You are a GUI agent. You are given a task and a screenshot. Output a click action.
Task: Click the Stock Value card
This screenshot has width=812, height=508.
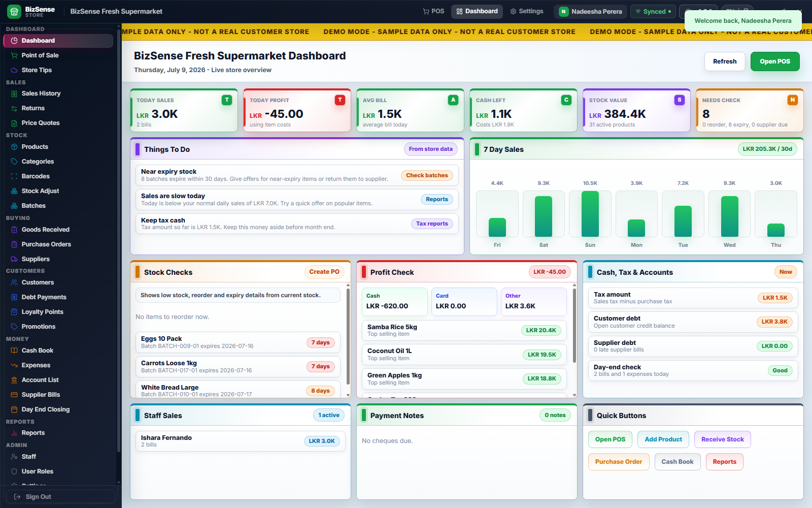point(636,110)
